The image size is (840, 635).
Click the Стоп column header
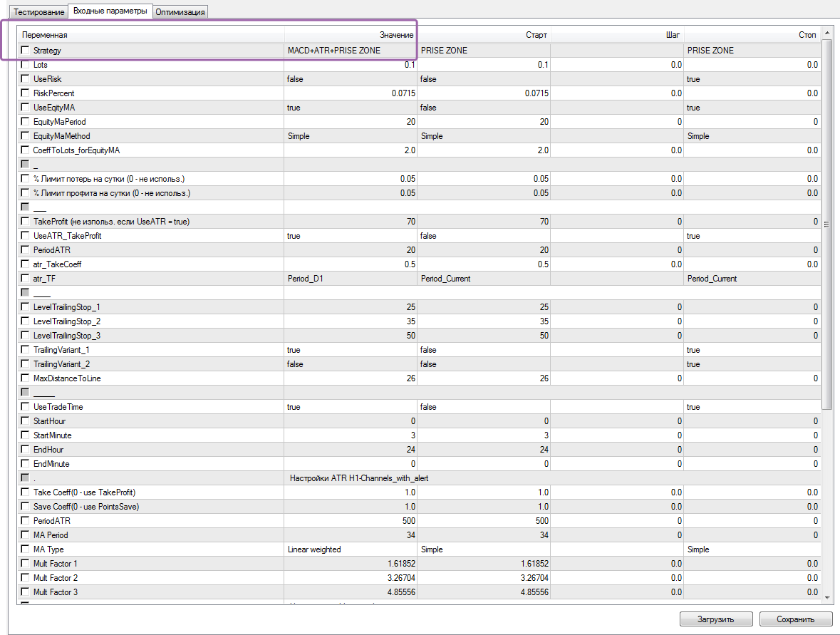(x=752, y=35)
